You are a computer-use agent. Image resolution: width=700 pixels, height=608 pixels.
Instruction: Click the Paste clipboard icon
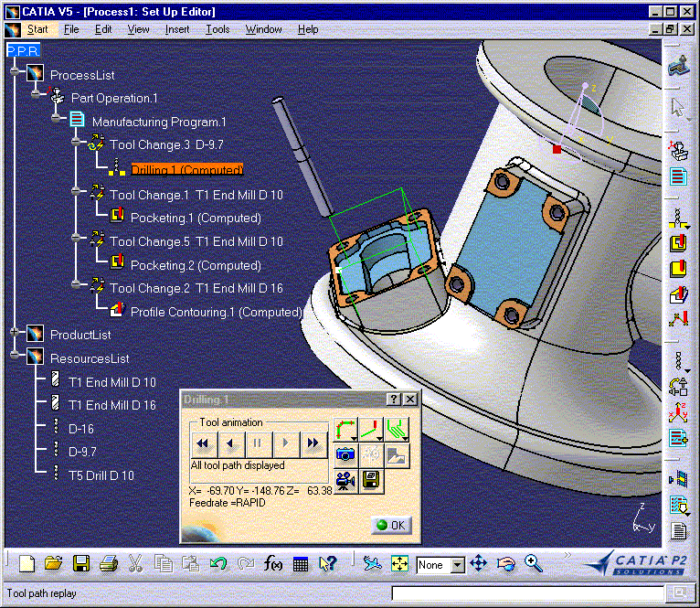(191, 564)
